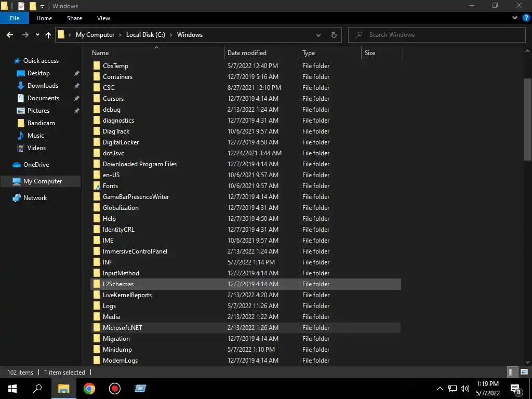This screenshot has width=532, height=399.
Task: Expand the address bar history dropdown
Action: (x=318, y=35)
